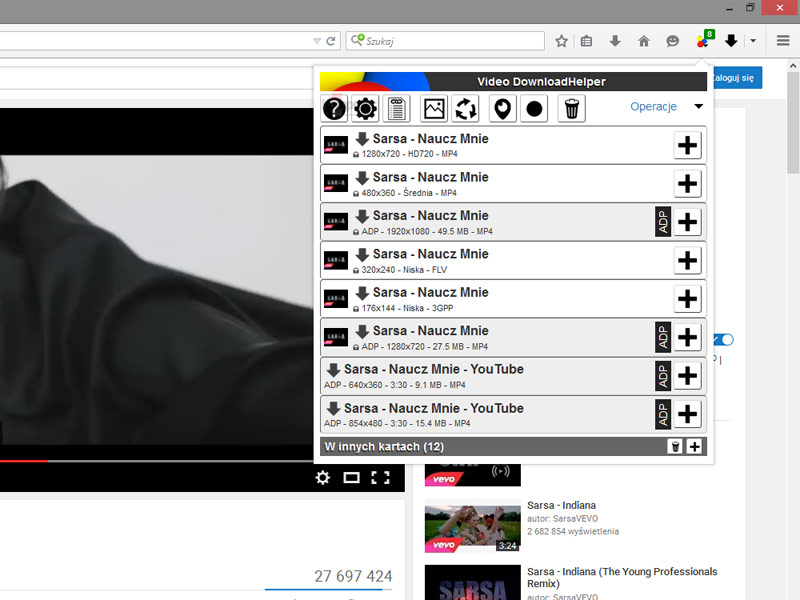Screen dimensions: 800x600
Task: Focus the Szukaj search field
Action: [x=445, y=41]
